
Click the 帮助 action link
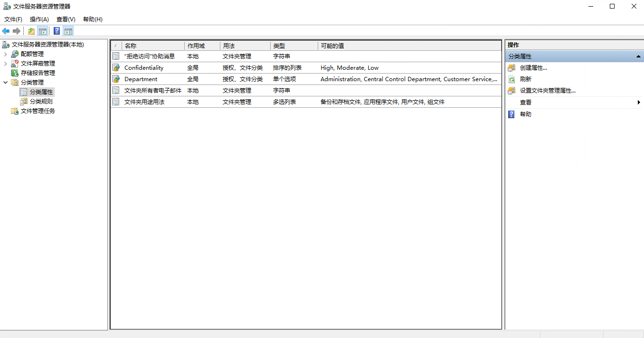click(526, 114)
